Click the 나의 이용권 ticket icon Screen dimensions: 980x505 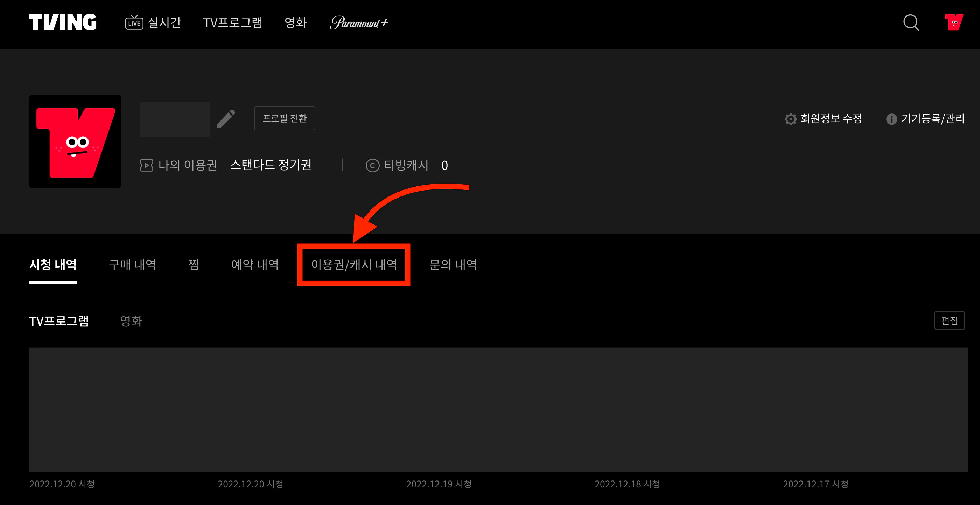(x=146, y=166)
